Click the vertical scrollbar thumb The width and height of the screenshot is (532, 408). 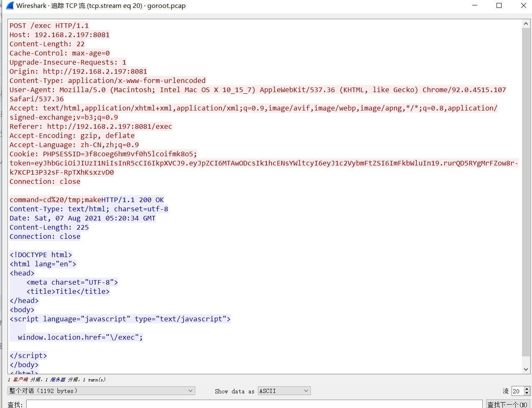pyautogui.click(x=526, y=193)
